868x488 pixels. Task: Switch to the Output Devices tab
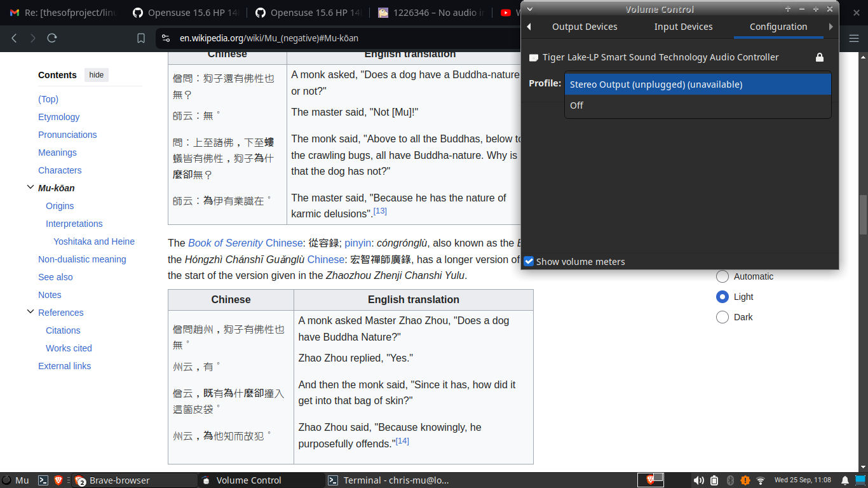coord(585,27)
